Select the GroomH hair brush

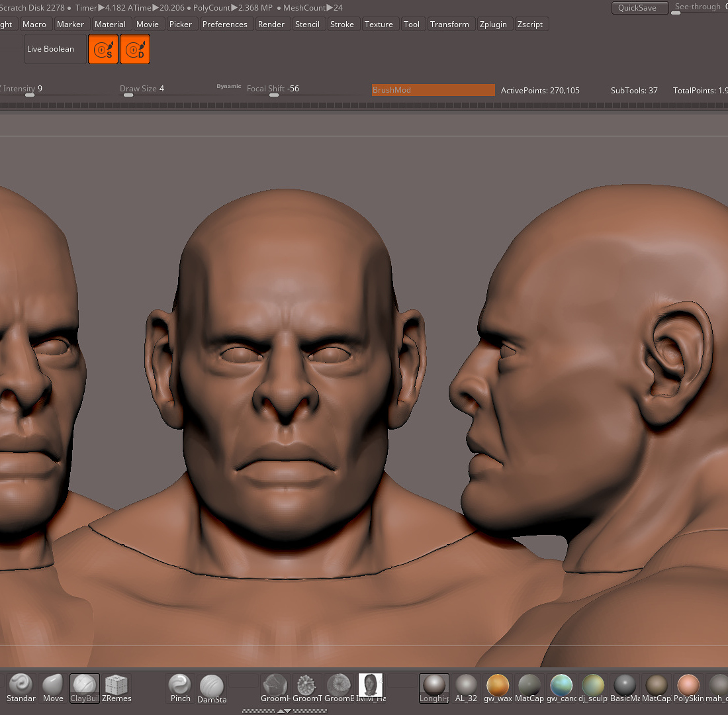[x=275, y=688]
